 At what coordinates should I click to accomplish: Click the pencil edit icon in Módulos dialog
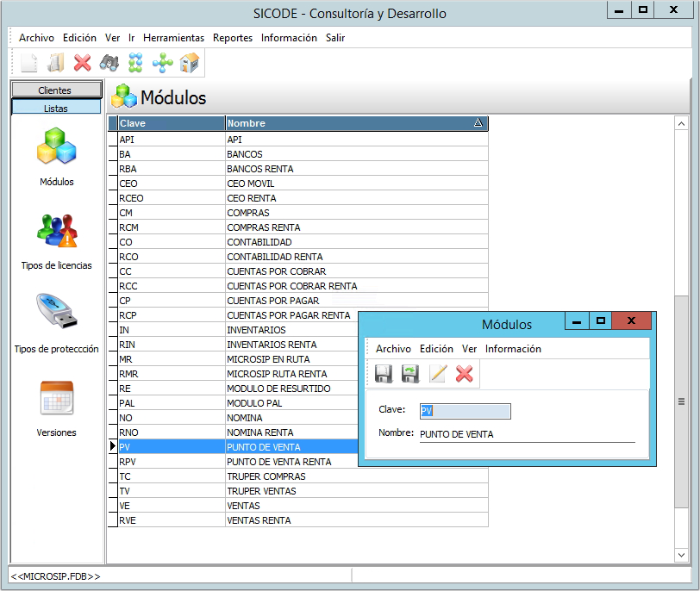[438, 374]
